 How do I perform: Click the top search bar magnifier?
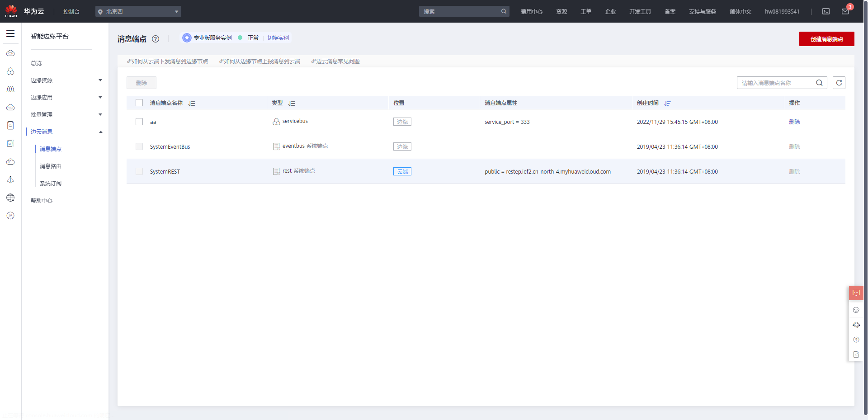pos(504,11)
